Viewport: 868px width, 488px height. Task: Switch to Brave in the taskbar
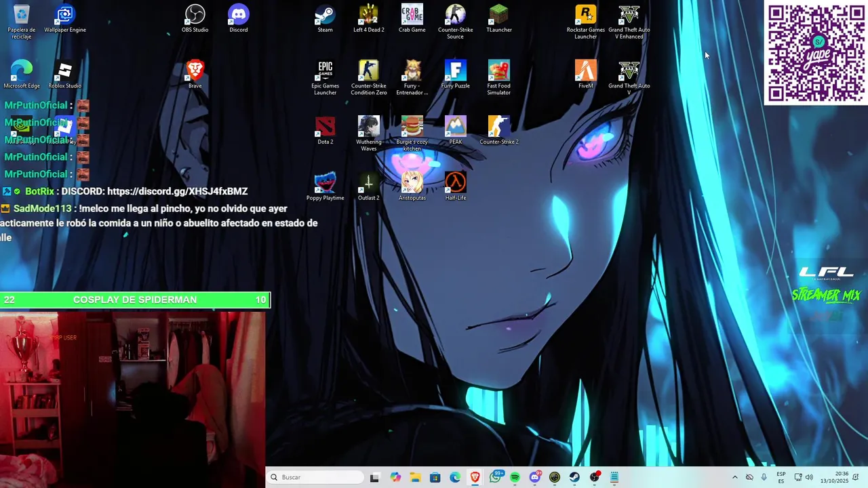(x=475, y=477)
